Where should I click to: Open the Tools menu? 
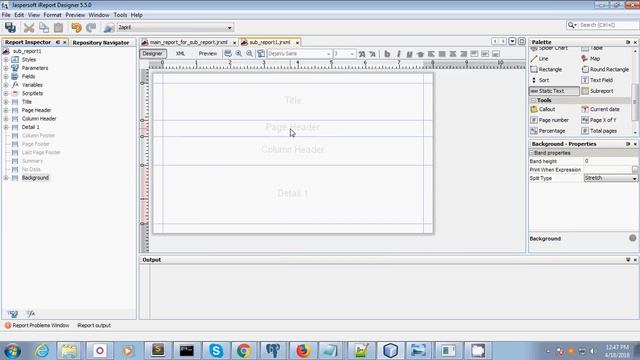click(120, 15)
